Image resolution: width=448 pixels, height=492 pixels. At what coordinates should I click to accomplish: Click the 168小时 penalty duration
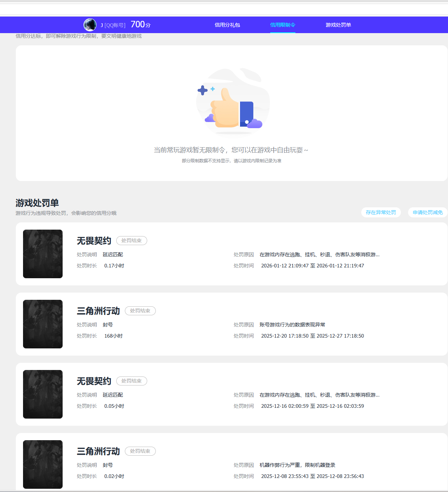click(113, 336)
